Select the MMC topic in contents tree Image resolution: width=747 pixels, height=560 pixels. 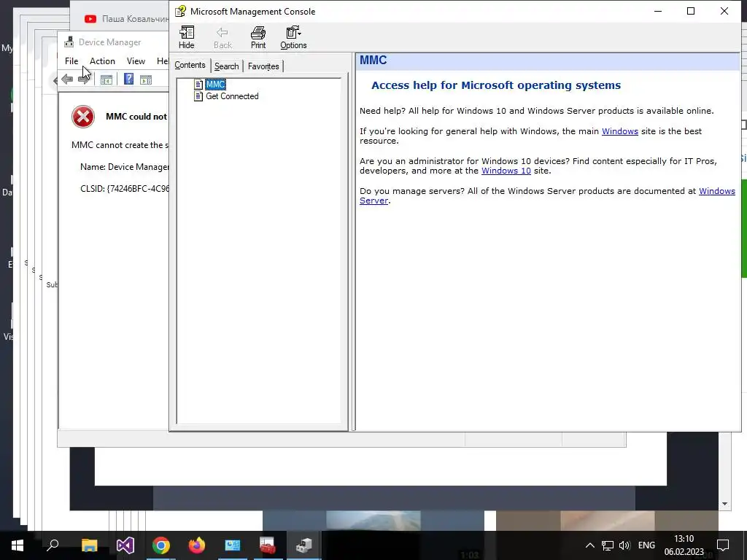click(215, 85)
